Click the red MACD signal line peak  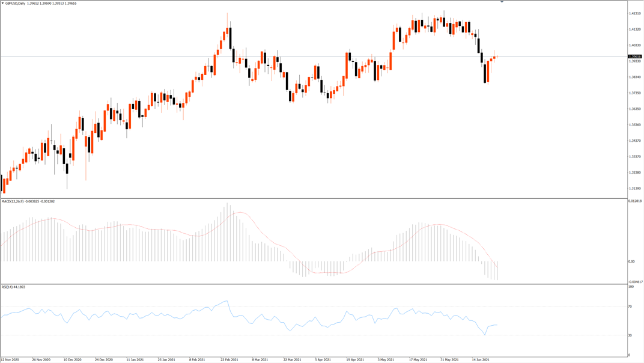(x=240, y=213)
